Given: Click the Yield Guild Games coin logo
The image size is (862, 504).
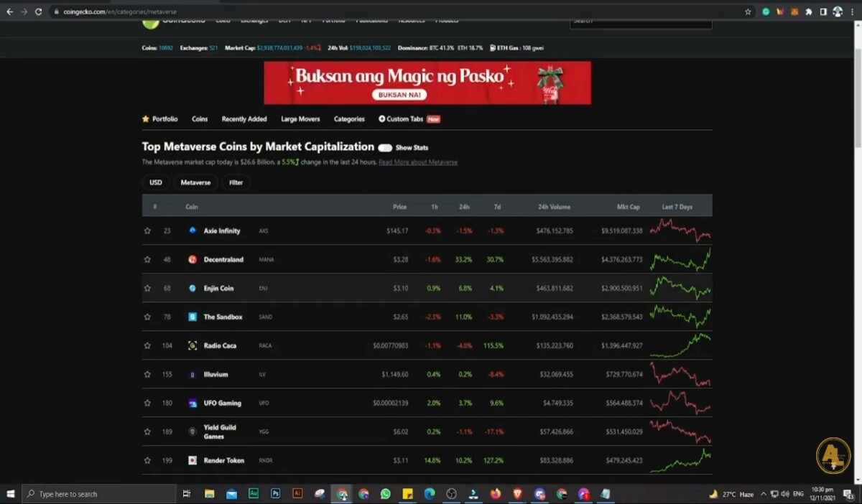Looking at the screenshot, I should pyautogui.click(x=193, y=431).
